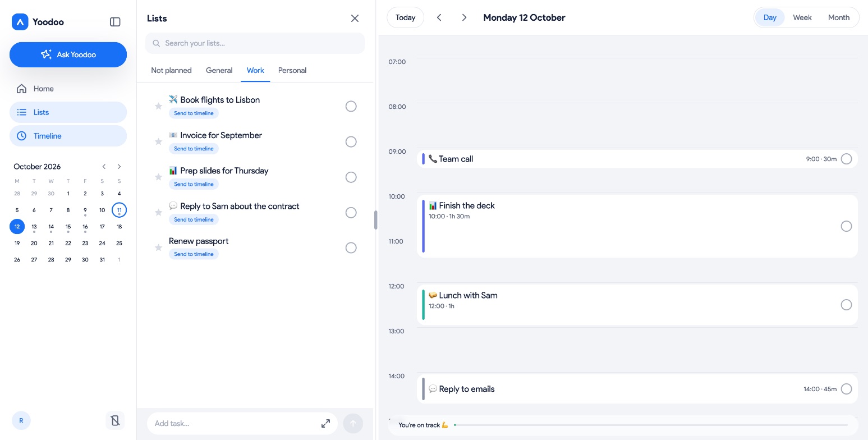Mark Reply to emails as done

846,389
